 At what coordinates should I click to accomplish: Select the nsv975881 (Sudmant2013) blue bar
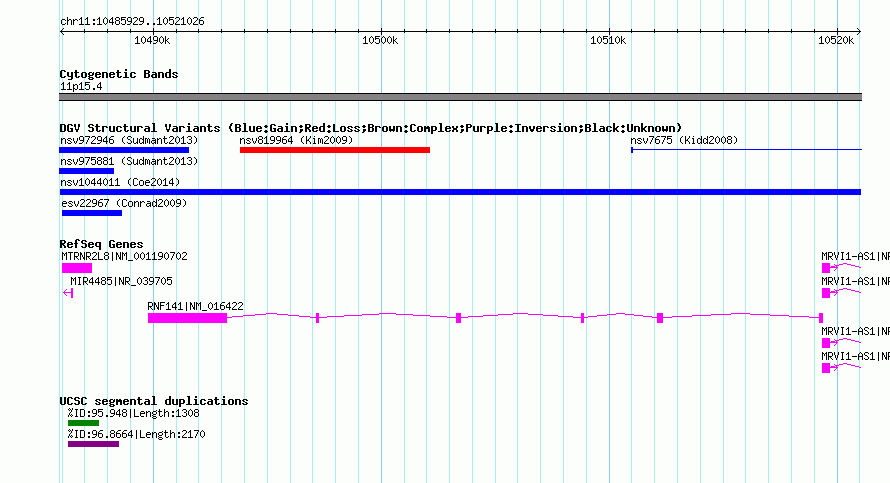[x=86, y=171]
